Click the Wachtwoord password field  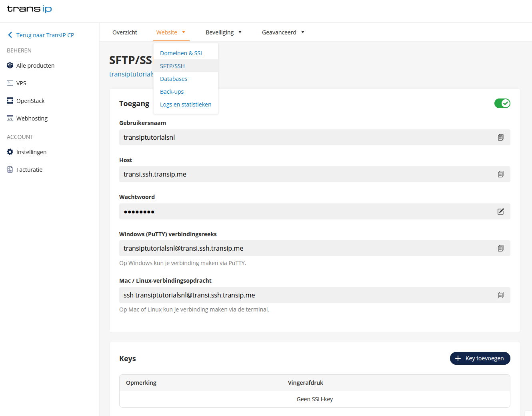point(315,211)
